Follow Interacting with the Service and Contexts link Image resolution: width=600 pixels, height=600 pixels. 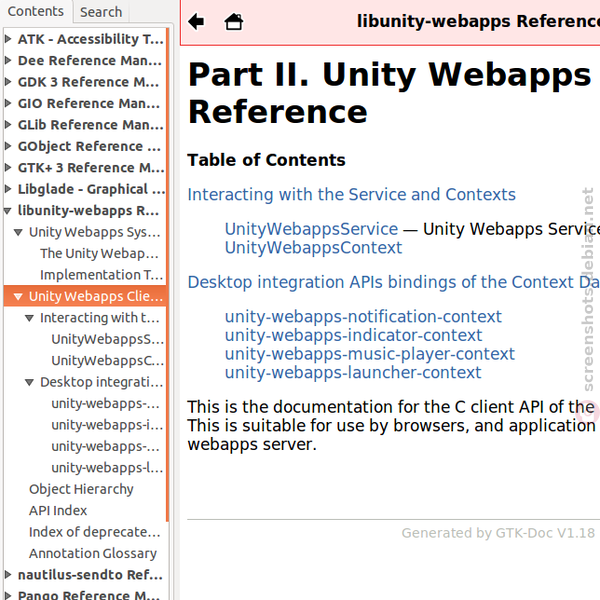(351, 194)
